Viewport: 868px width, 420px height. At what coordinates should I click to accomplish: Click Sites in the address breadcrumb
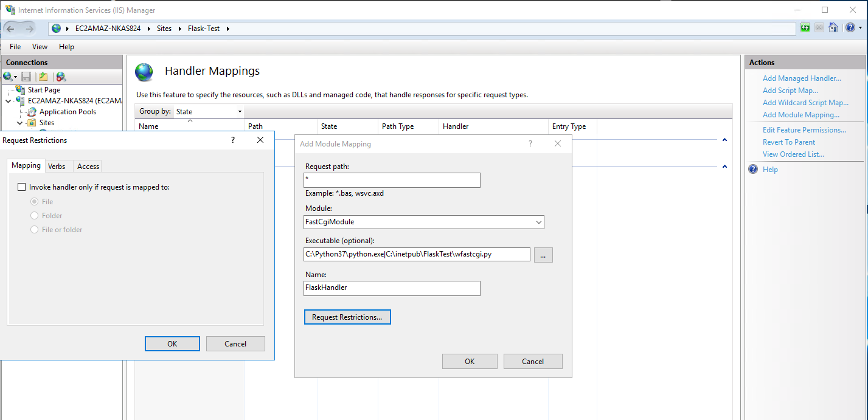pos(164,29)
